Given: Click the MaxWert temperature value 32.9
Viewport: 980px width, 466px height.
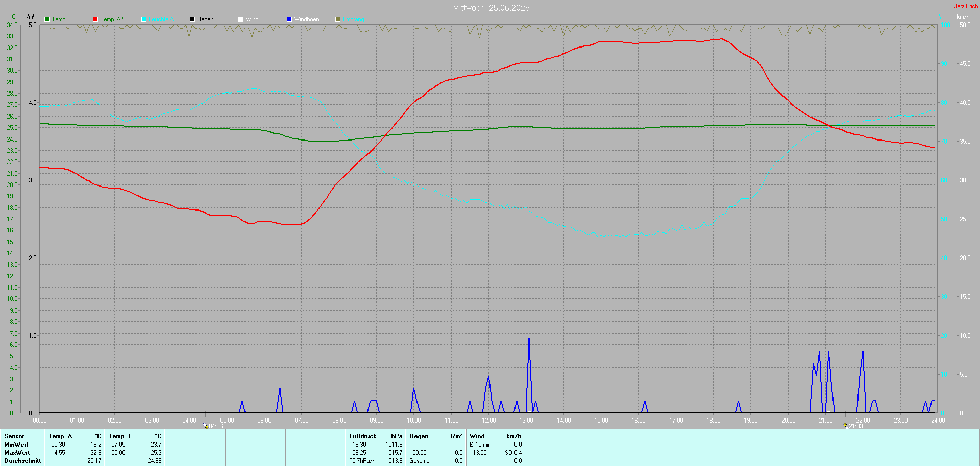Looking at the screenshot, I should [x=96, y=453].
